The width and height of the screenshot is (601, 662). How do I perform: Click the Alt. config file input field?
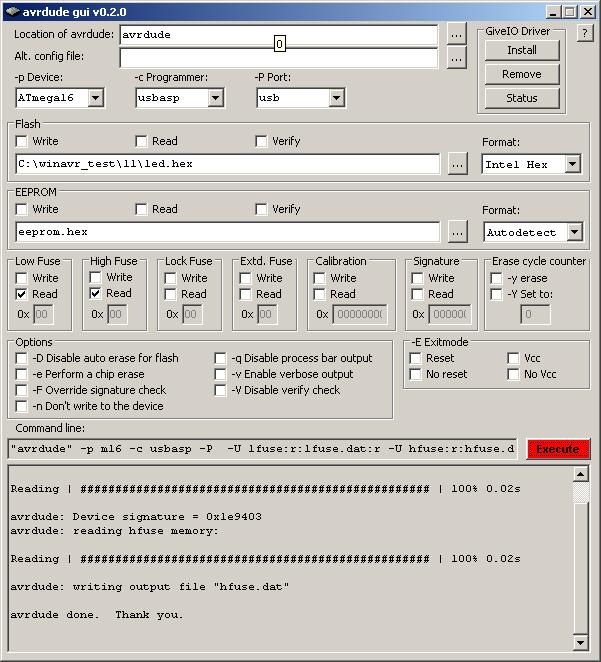279,58
